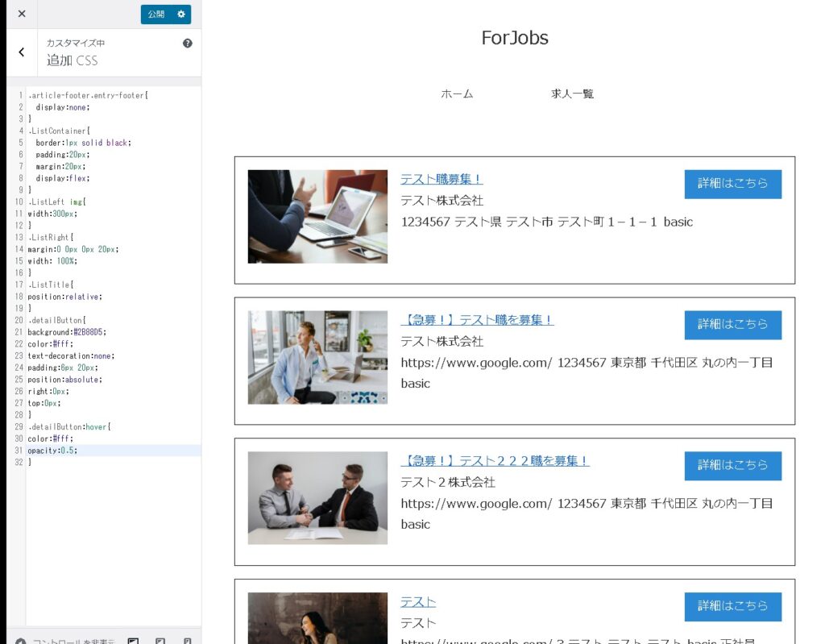The height and width of the screenshot is (644, 825).
Task: Click the 公開 publish button
Action: (x=156, y=14)
